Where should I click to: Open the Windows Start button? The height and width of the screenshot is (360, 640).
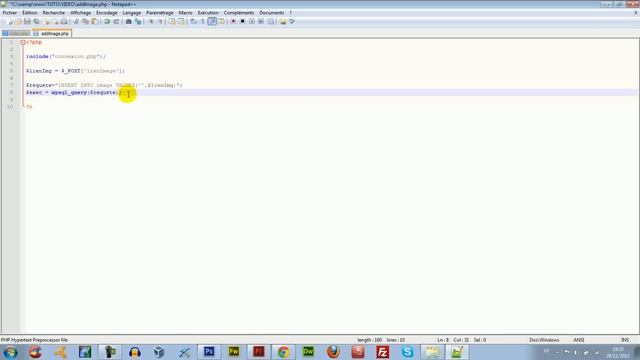click(x=11, y=352)
